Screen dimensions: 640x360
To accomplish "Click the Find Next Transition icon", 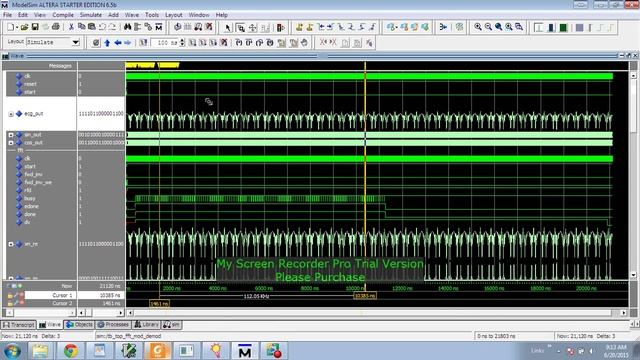I will point(331,27).
